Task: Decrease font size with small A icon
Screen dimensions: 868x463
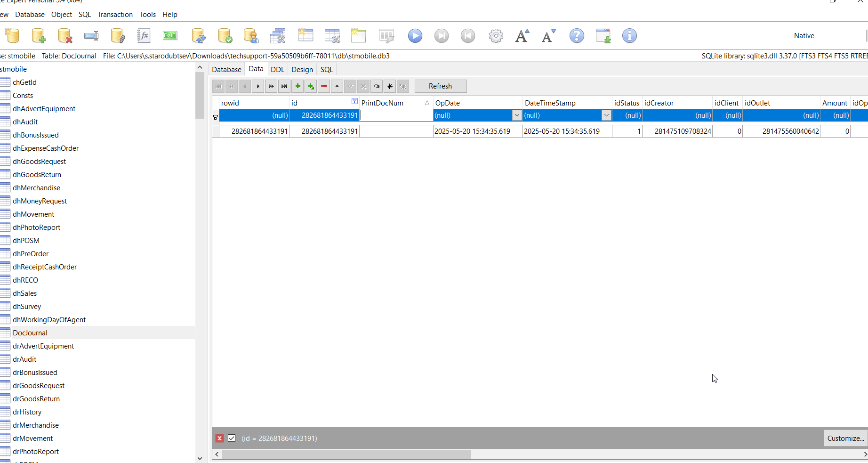Action: coord(548,36)
